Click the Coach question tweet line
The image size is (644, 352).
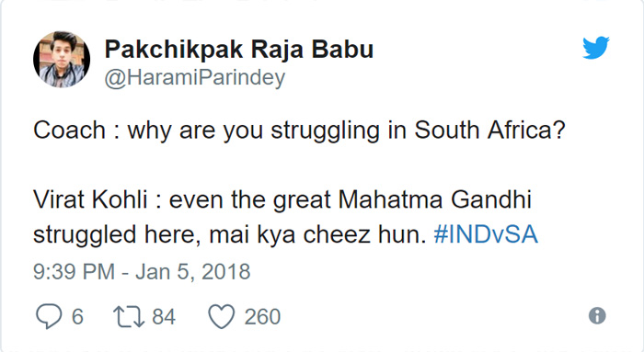(299, 131)
